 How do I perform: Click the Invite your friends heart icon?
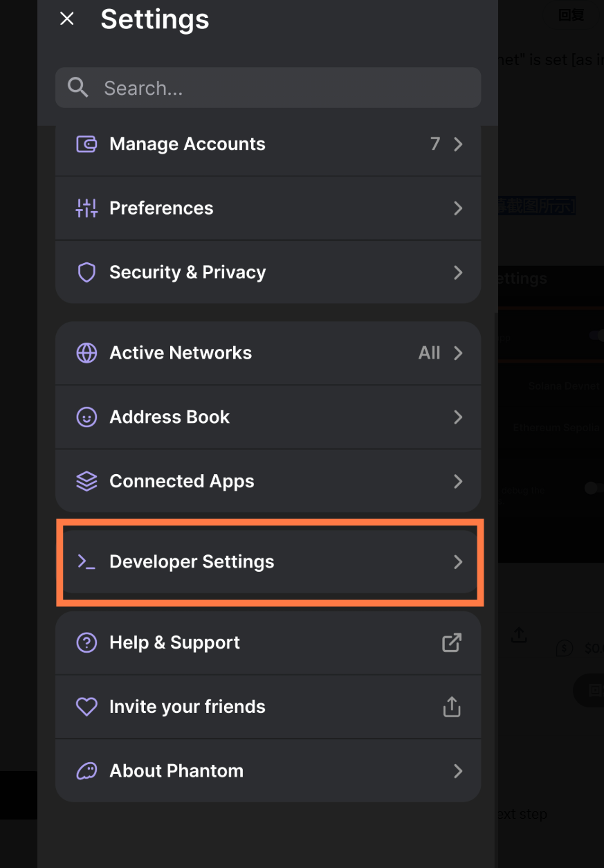pos(86,707)
